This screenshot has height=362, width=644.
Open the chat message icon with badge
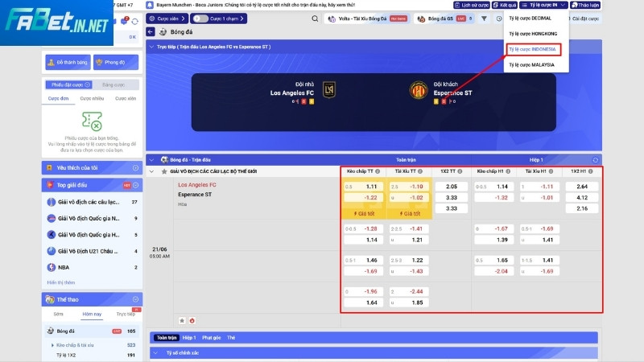click(124, 21)
